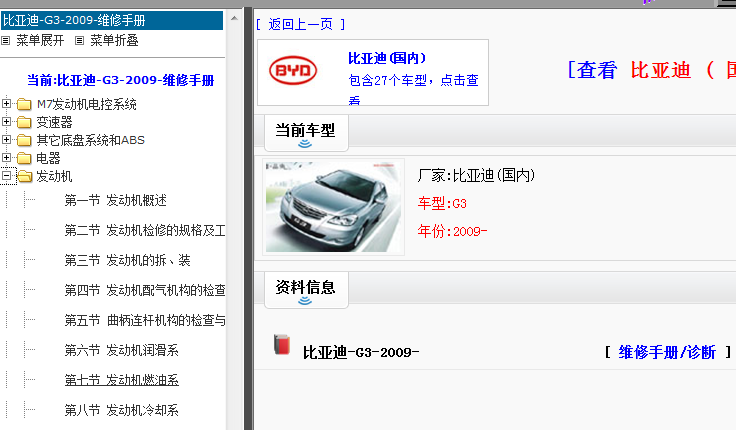Click the 比亚迪-G3-2009- document title
The image size is (736, 430).
361,353
